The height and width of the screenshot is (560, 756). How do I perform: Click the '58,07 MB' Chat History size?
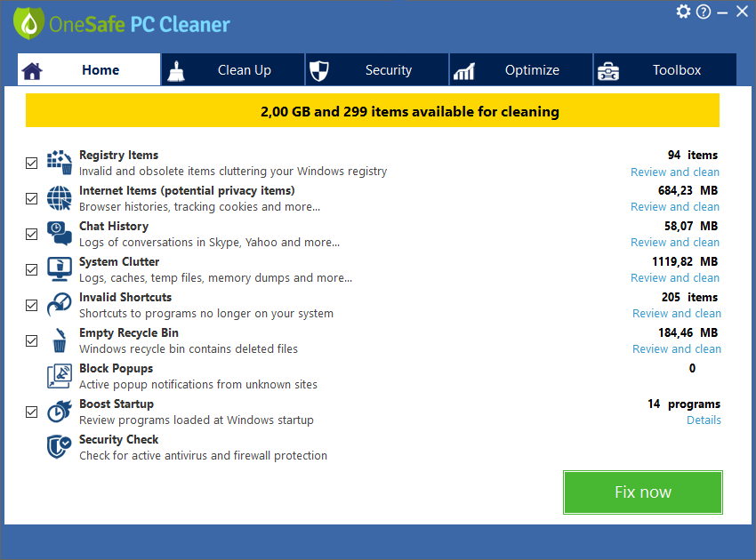(691, 227)
